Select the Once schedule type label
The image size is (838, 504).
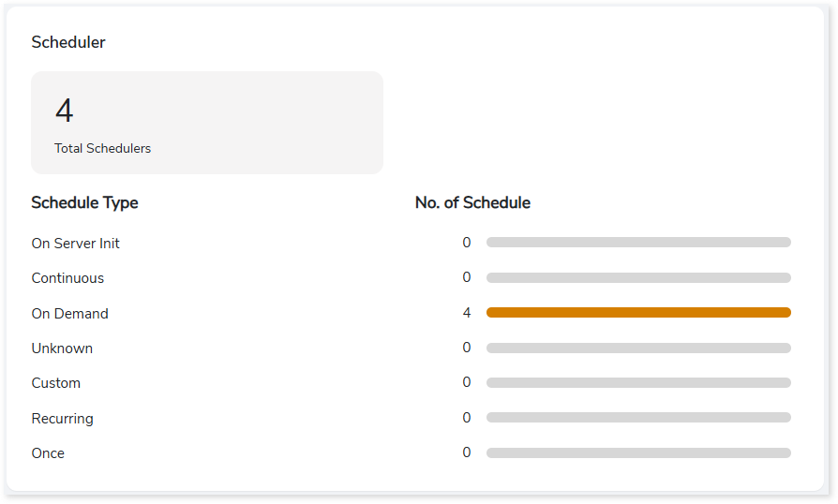click(x=48, y=453)
